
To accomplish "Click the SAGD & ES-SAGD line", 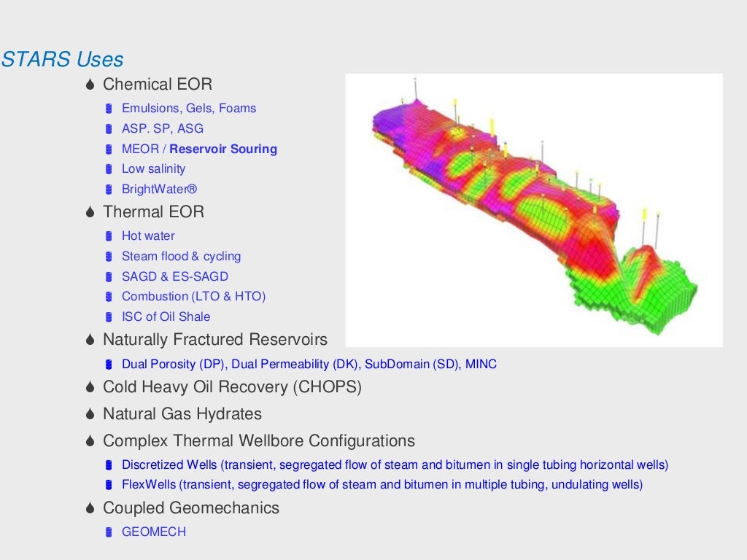I will pyautogui.click(x=175, y=276).
